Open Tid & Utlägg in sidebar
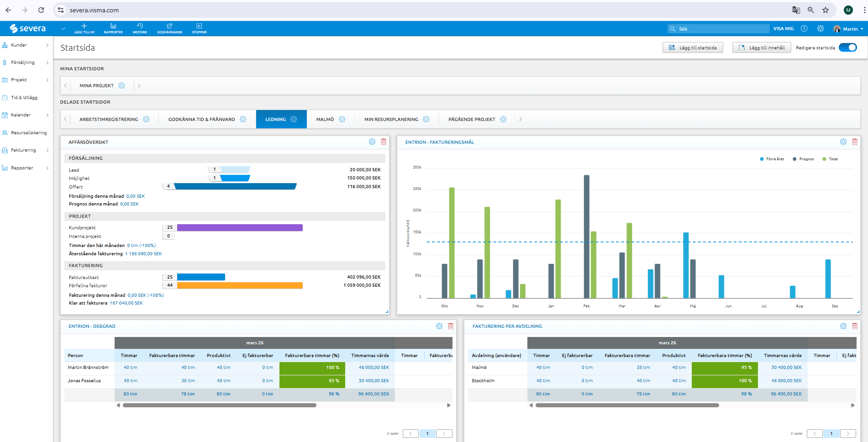The width and height of the screenshot is (868, 442). coord(24,98)
